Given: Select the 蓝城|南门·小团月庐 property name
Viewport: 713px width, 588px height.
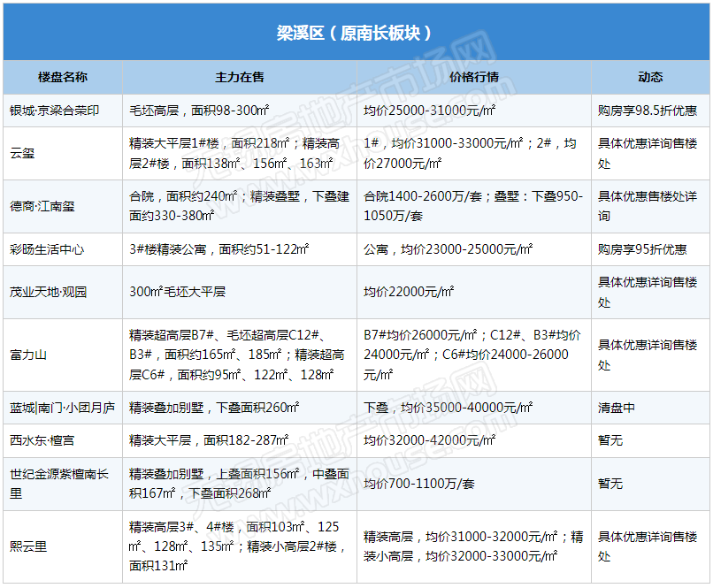Looking at the screenshot, I should point(63,409).
